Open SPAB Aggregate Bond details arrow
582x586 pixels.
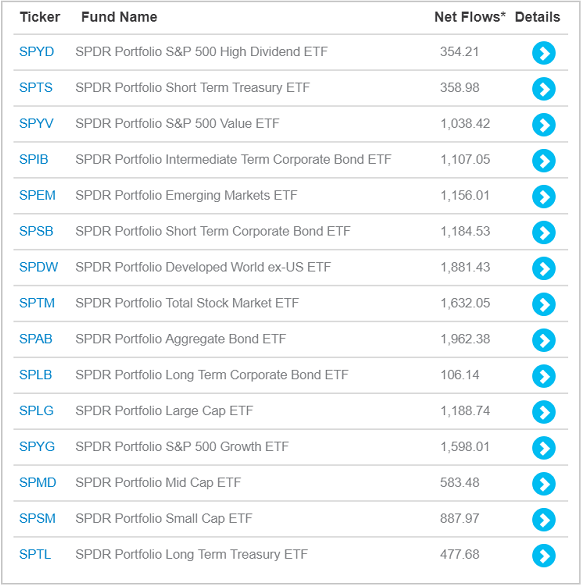[x=543, y=340]
